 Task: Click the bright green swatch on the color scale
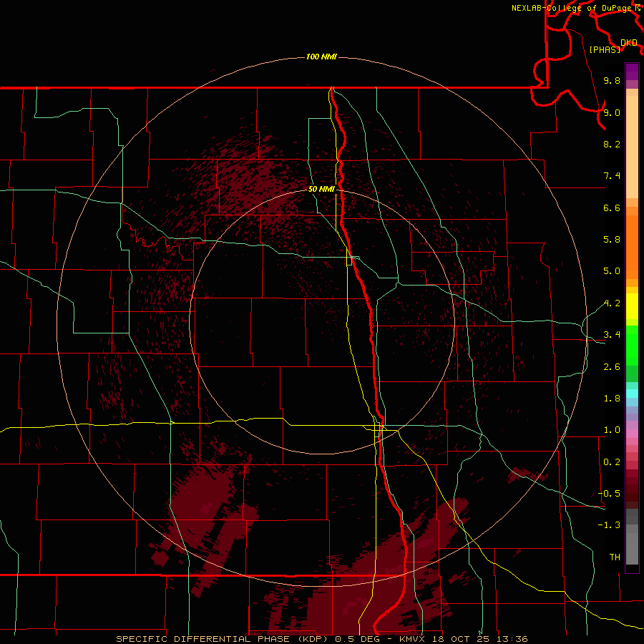[632, 346]
